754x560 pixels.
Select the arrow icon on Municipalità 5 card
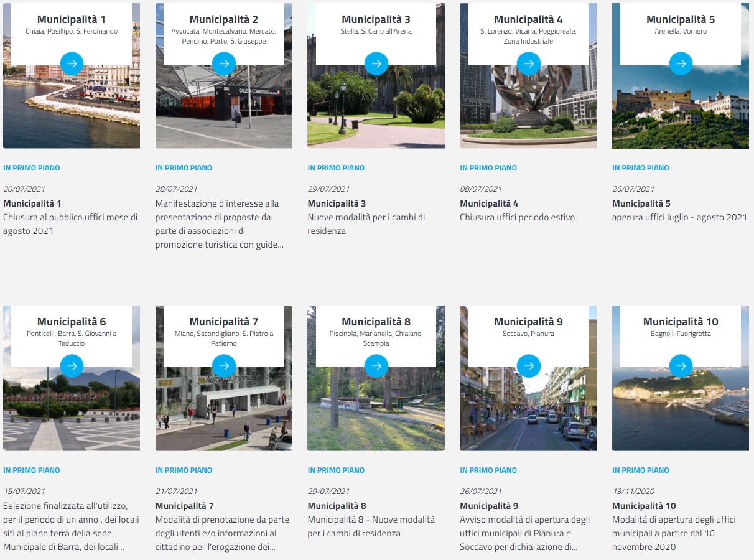click(681, 63)
